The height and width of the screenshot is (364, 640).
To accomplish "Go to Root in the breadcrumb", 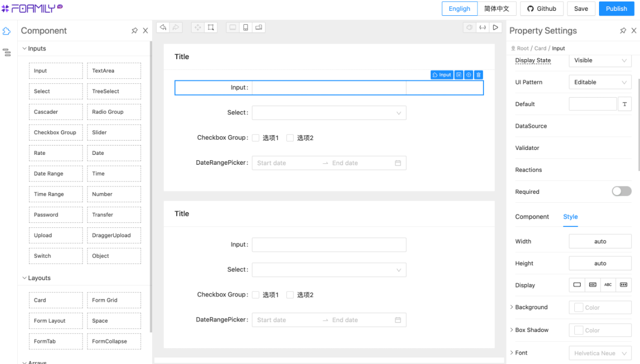I will pyautogui.click(x=522, y=48).
